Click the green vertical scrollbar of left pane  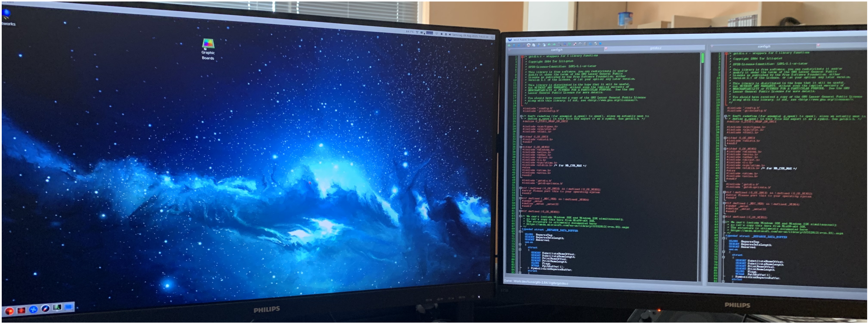[702, 58]
